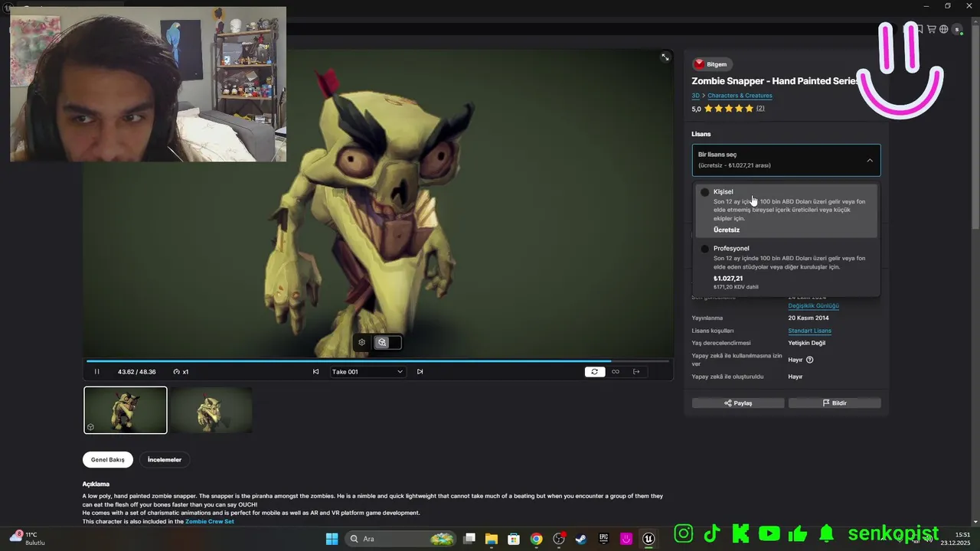Click the $1.027,21 professional price

point(728,279)
